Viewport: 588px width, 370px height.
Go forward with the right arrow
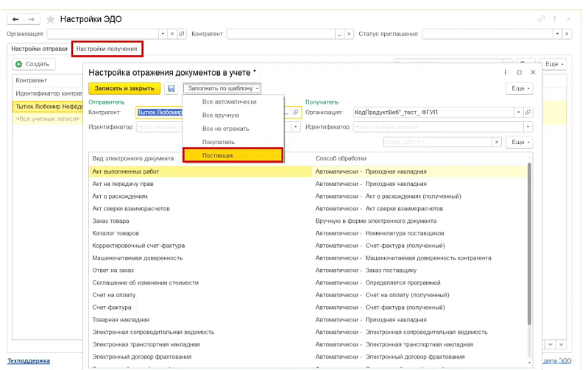pos(32,19)
